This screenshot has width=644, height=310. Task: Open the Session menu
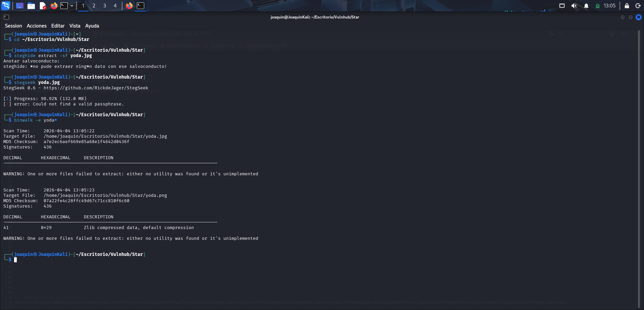13,26
